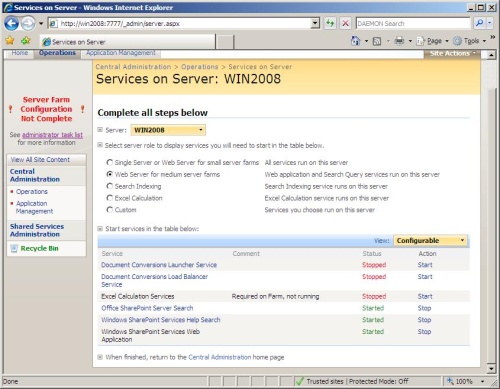This screenshot has width=500, height=389.
Task: Start the Document Conversions Launcher Service
Action: pos(425,265)
